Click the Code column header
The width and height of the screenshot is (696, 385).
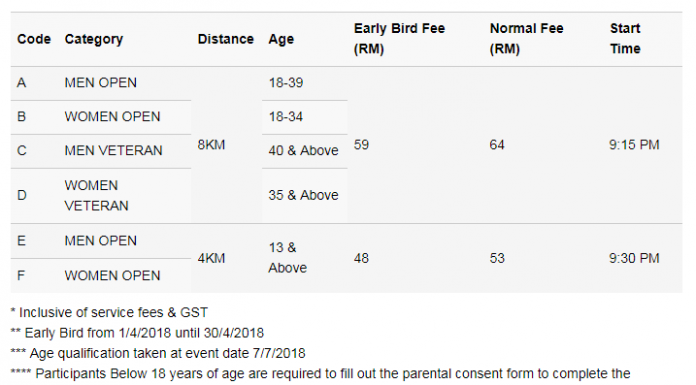(x=34, y=39)
